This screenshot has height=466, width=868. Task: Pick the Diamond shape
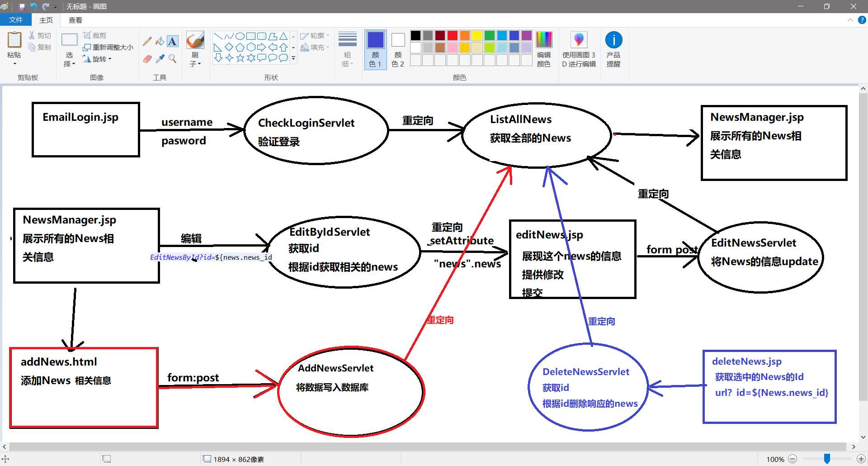229,47
